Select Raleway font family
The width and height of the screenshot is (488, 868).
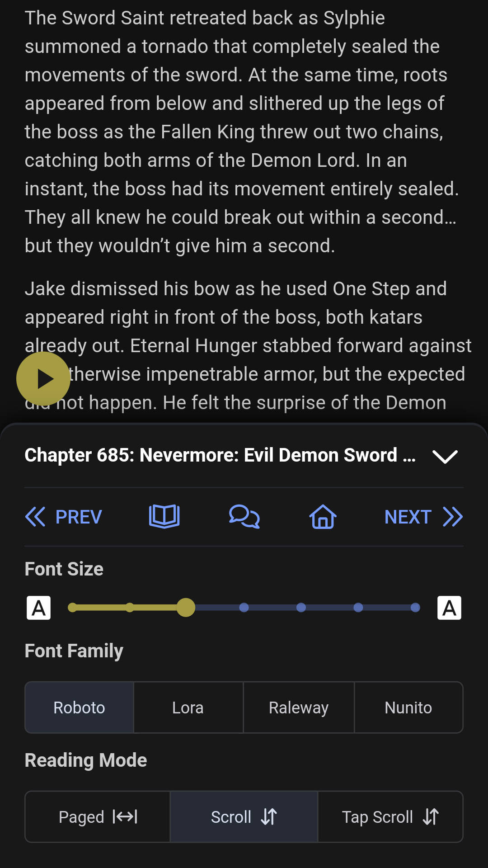point(299,708)
